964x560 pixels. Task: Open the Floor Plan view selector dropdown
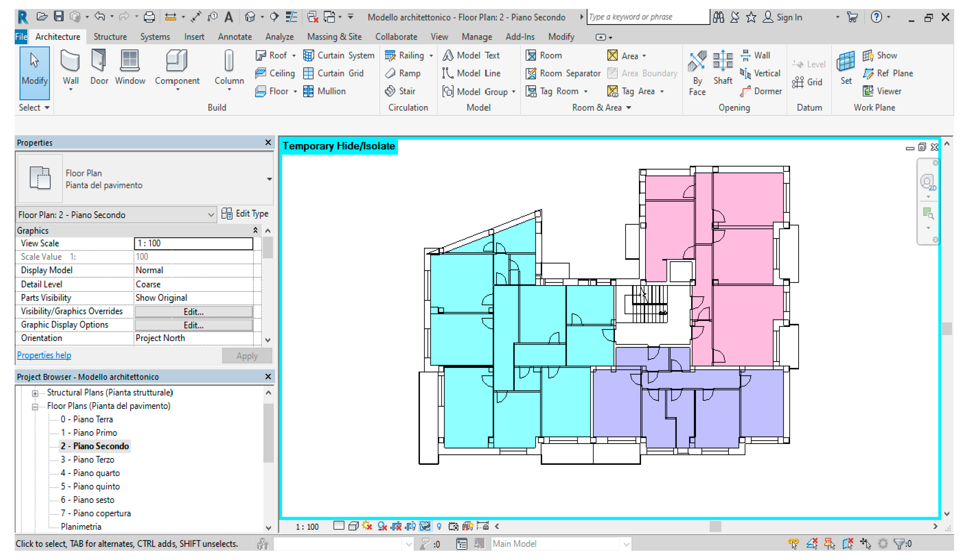tap(210, 215)
